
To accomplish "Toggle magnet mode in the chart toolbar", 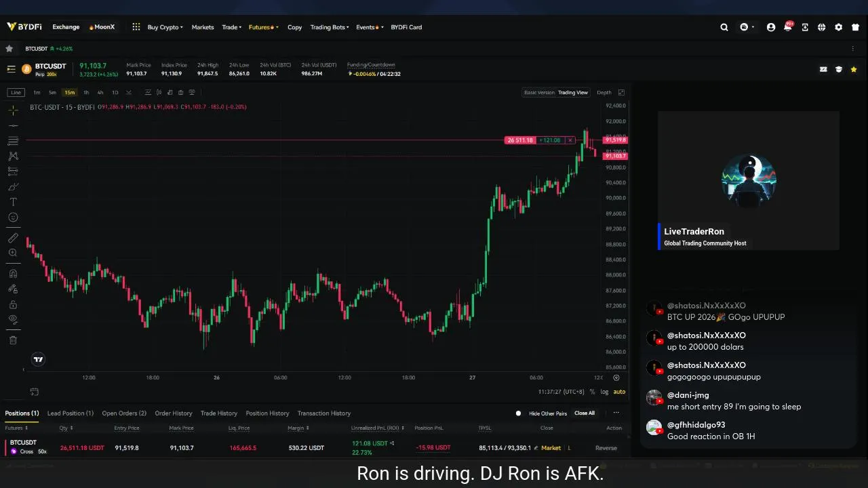I will (x=13, y=273).
